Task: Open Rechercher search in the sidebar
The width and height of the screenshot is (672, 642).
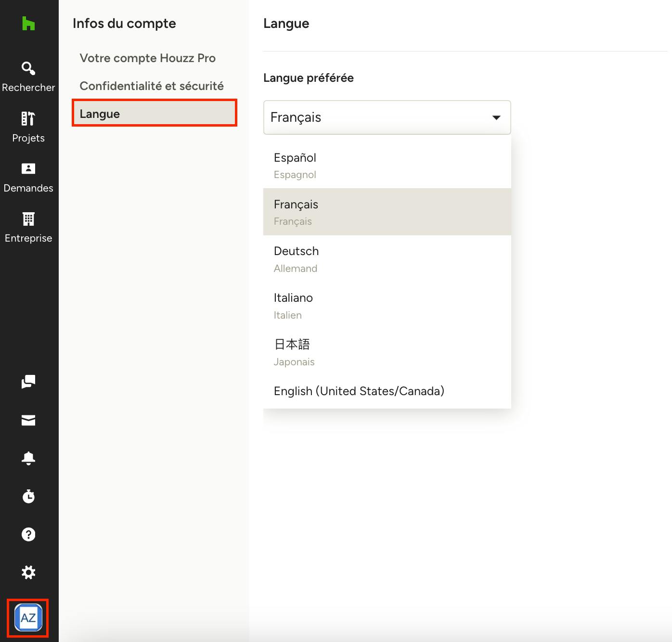Action: point(28,77)
